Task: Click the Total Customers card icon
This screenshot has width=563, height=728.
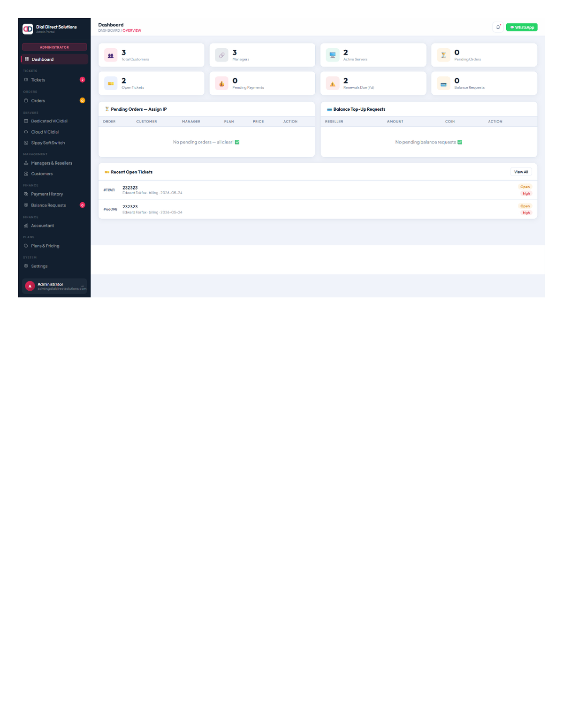Action: click(111, 55)
